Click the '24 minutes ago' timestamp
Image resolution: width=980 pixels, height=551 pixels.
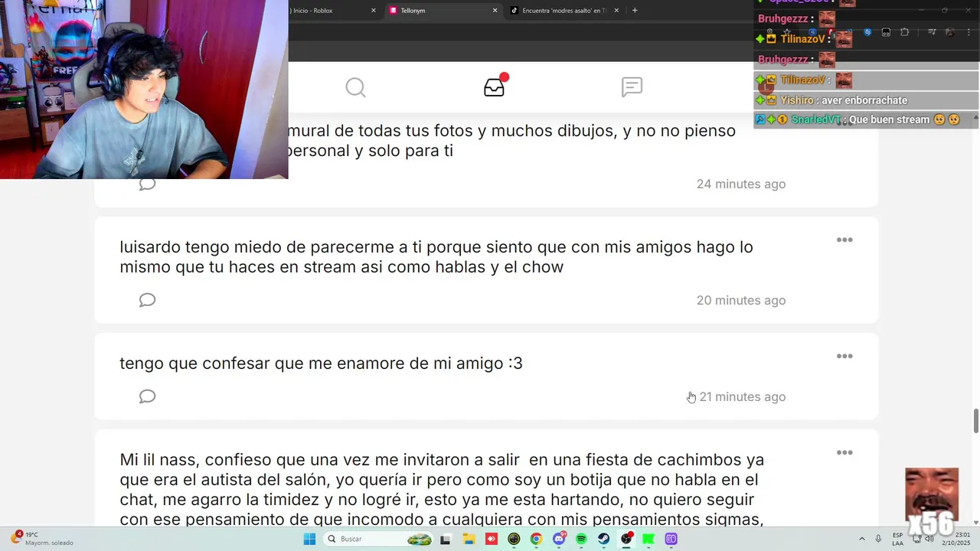click(741, 184)
